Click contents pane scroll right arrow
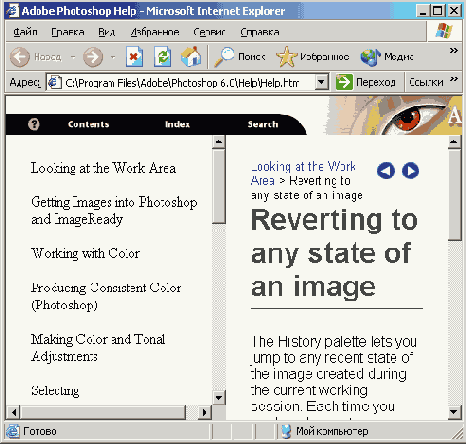This screenshot has height=444, width=466. [205, 412]
